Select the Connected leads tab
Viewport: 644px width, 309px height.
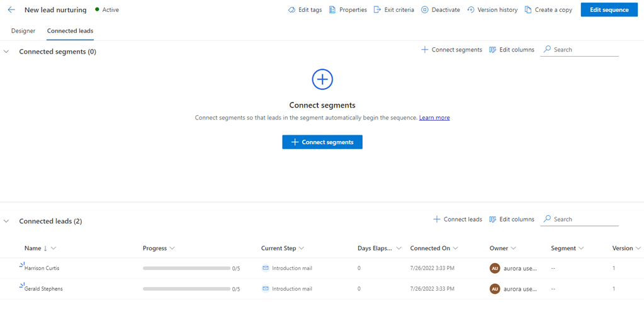click(x=71, y=31)
